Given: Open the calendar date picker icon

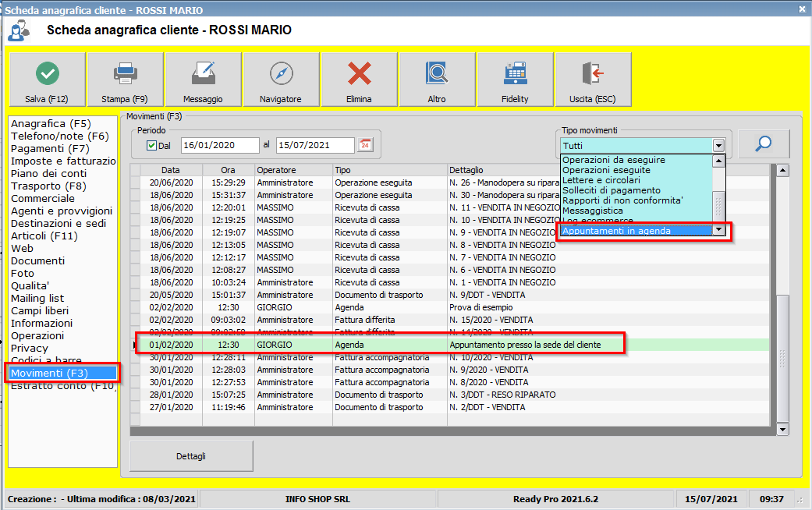Looking at the screenshot, I should pyautogui.click(x=365, y=145).
